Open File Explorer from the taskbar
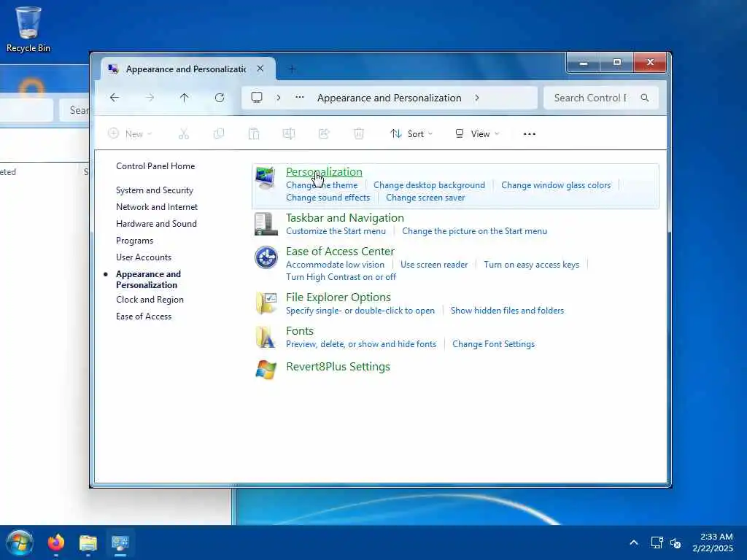This screenshot has height=560, width=747. pos(88,542)
